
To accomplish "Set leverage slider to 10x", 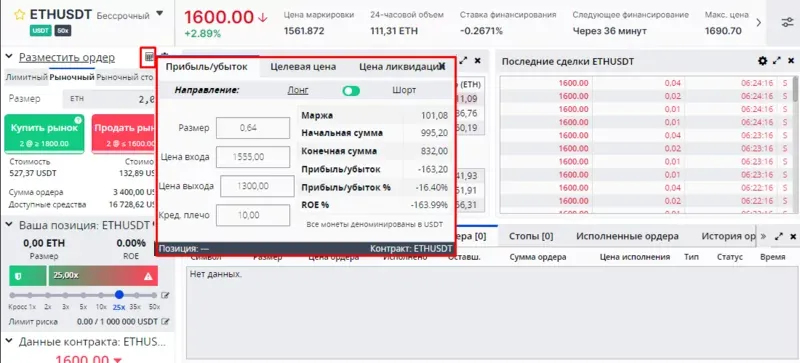I will (101, 296).
